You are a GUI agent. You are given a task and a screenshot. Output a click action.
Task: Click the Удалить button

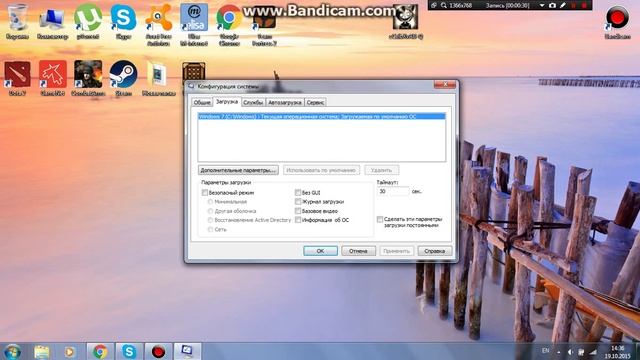point(382,170)
